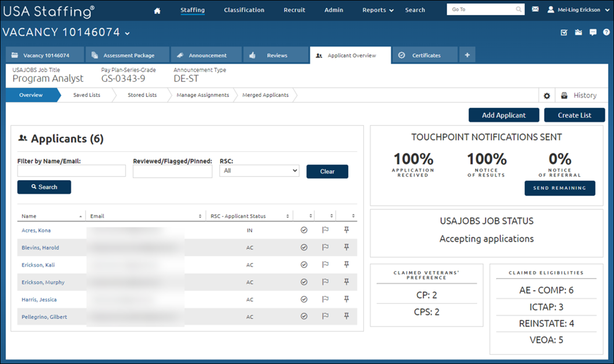The width and height of the screenshot is (614, 364).
Task: Flag applicant Erickson, Murphy
Action: click(325, 282)
